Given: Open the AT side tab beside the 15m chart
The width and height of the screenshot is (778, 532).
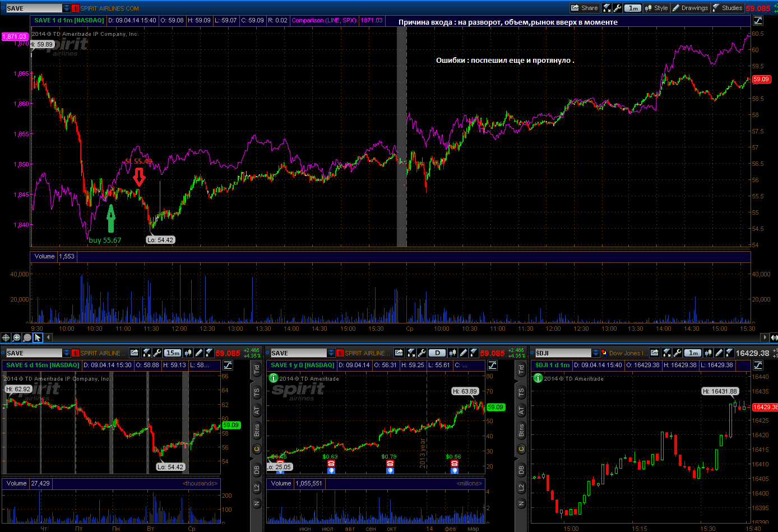Looking at the screenshot, I should pyautogui.click(x=257, y=410).
